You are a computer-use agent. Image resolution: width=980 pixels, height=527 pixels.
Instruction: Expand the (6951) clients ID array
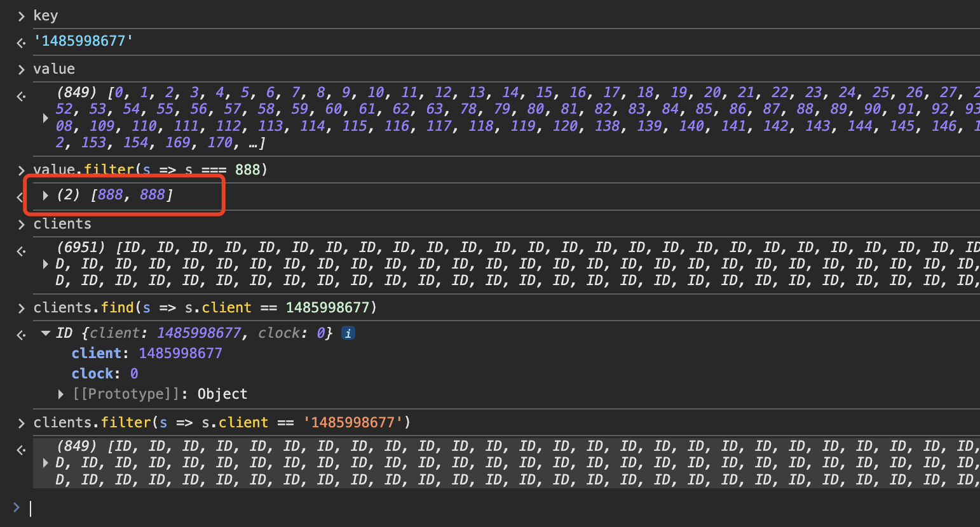click(45, 264)
